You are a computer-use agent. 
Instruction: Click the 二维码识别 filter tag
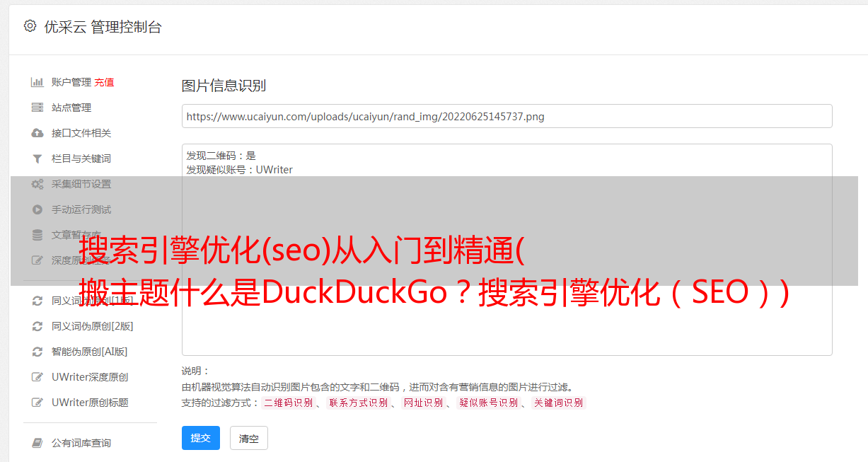click(288, 403)
